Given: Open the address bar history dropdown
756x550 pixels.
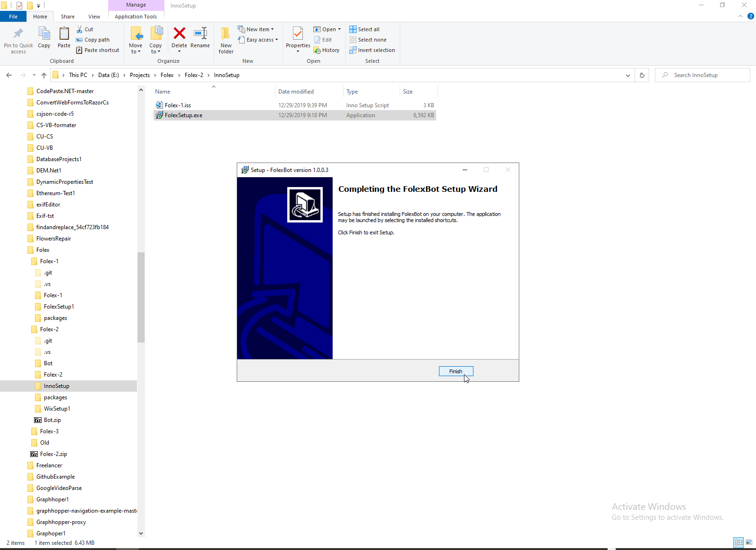Looking at the screenshot, I should tap(628, 75).
